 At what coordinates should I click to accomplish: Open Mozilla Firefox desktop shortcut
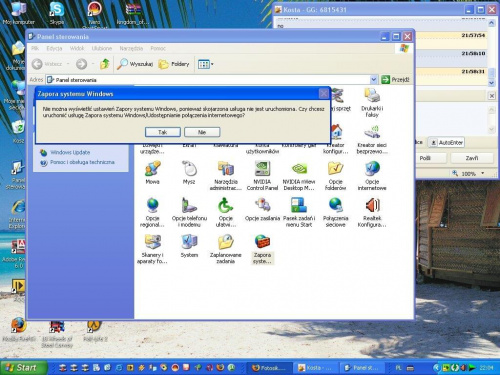pos(19,329)
